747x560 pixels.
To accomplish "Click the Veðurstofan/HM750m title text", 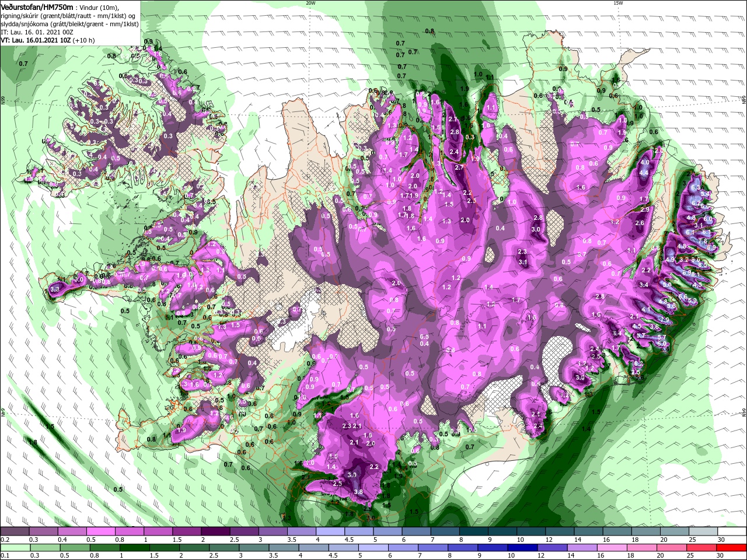I will coord(37,7).
